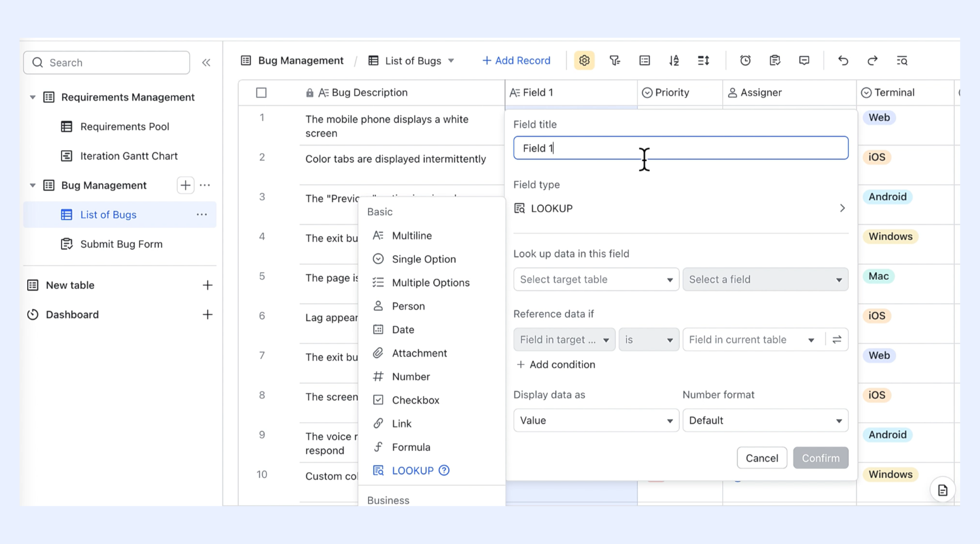
Task: Click the Assigner column header
Action: coord(789,92)
